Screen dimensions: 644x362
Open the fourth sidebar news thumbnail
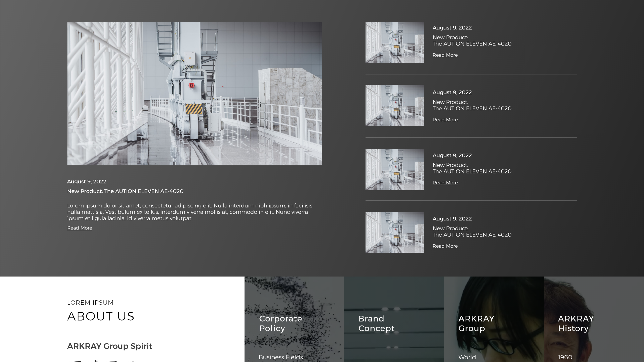(x=394, y=232)
